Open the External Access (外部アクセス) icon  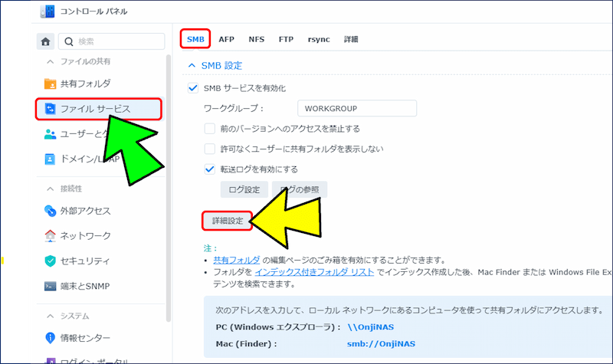click(50, 211)
